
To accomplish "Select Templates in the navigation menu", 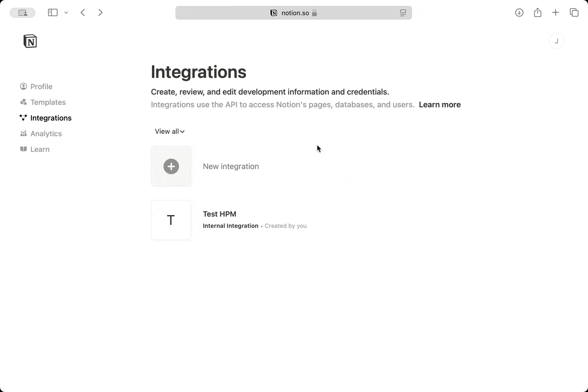I will 48,102.
